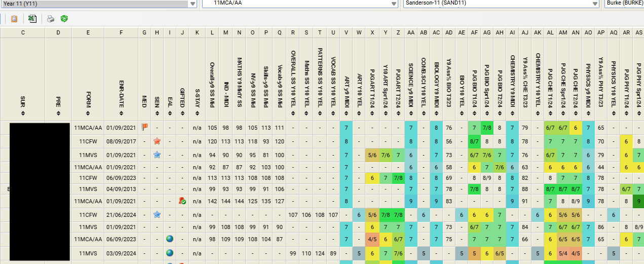The width and height of the screenshot is (644, 264).
Task: Select the 135 Skills score cell
Action: tap(266, 201)
